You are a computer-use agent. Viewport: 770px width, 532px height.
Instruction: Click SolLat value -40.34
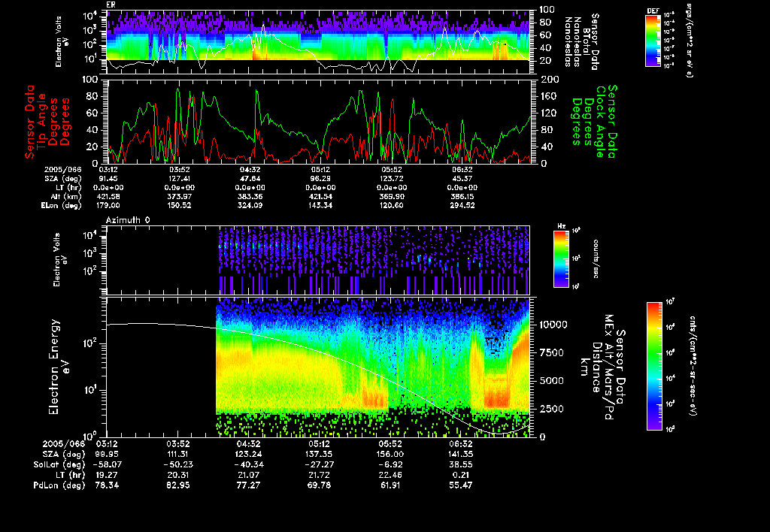[247, 464]
